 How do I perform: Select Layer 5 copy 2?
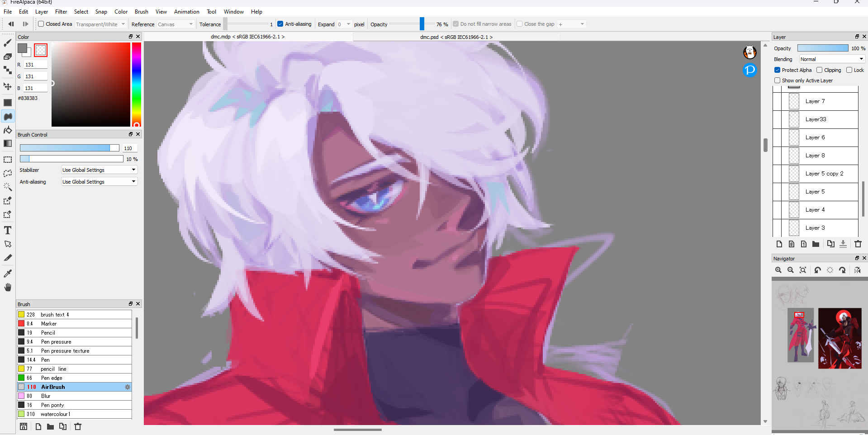pyautogui.click(x=824, y=174)
